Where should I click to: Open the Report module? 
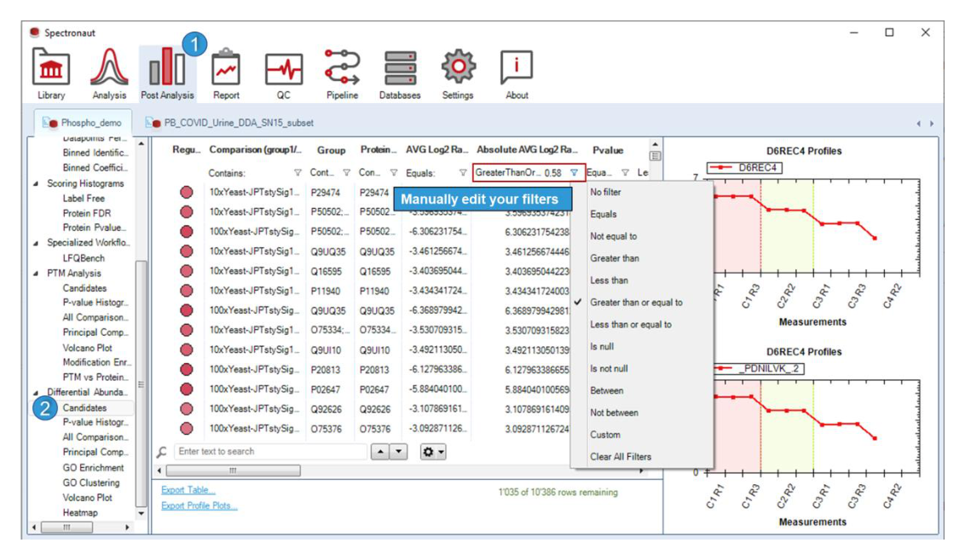(x=226, y=74)
